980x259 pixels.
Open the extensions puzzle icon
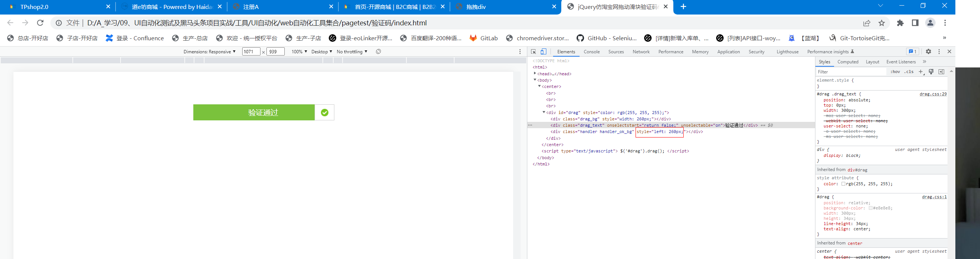pos(900,23)
